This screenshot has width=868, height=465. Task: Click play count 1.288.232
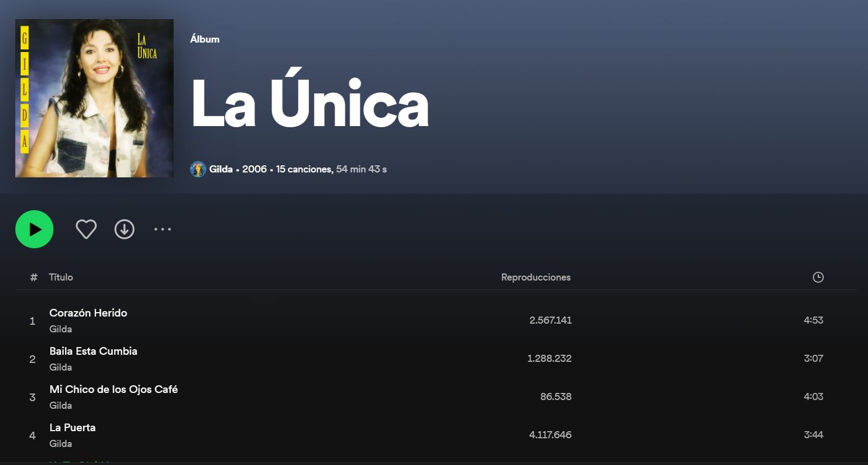[x=549, y=359]
